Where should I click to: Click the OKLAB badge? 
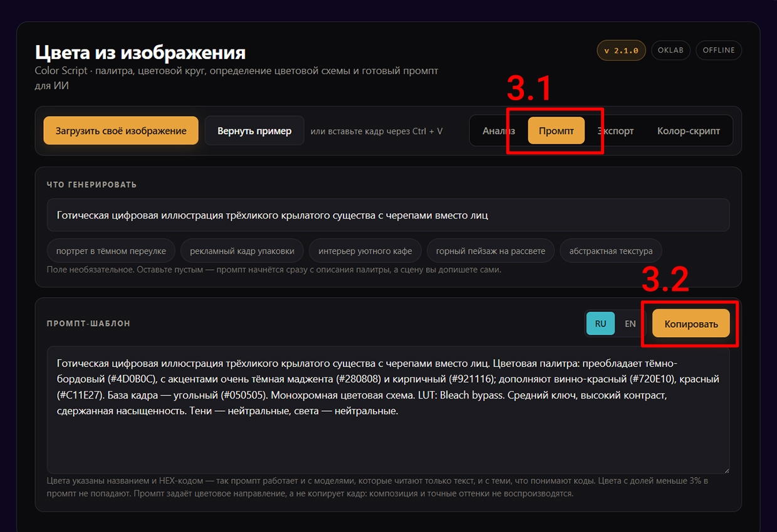(x=671, y=50)
